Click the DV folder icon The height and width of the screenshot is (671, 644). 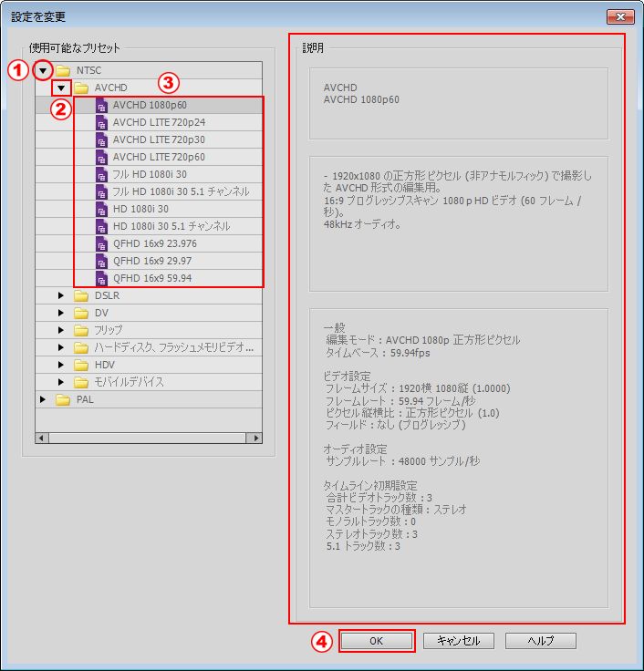click(x=81, y=314)
